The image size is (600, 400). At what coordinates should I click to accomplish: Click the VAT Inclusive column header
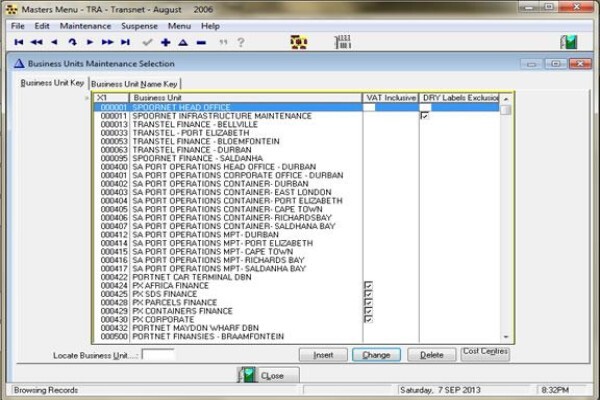pos(391,98)
